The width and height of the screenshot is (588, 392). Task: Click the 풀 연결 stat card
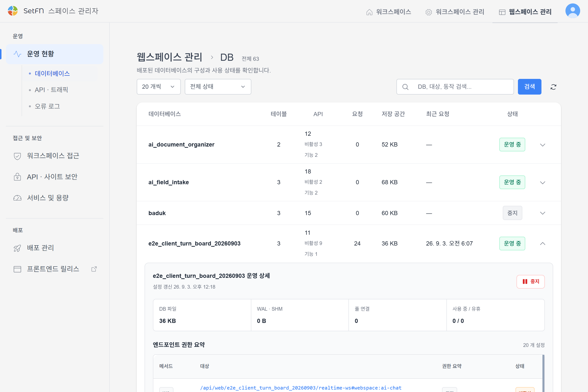(397, 315)
